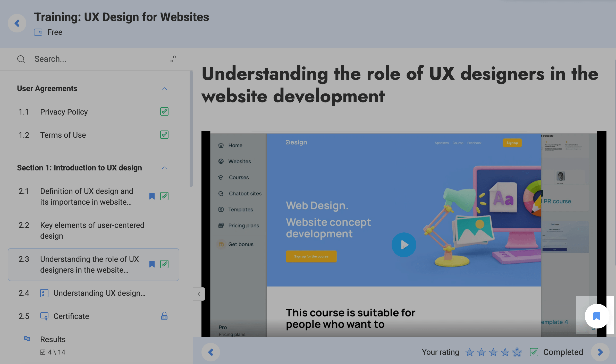616x364 pixels.
Task: Click the bookmark icon on lesson 2.3
Action: pyautogui.click(x=152, y=264)
